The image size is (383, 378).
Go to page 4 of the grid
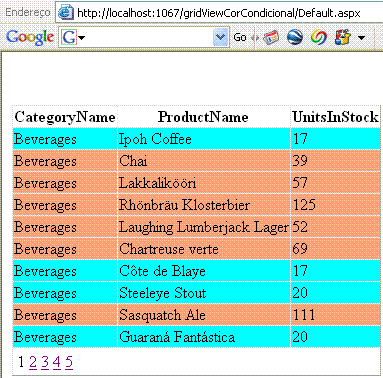[57, 362]
